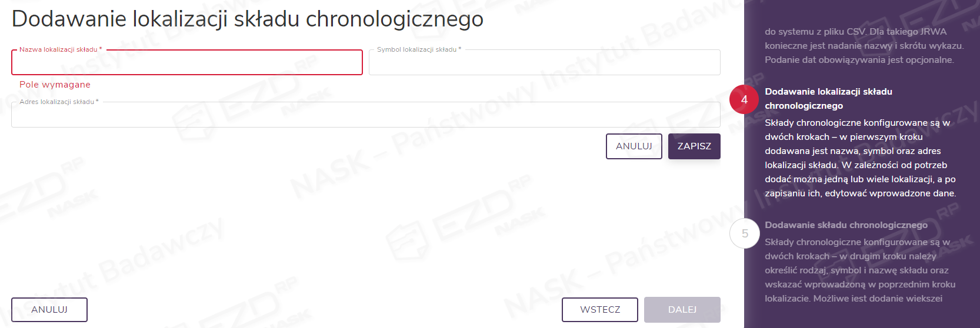Click the large page heading text
980x328 pixels.
247,19
